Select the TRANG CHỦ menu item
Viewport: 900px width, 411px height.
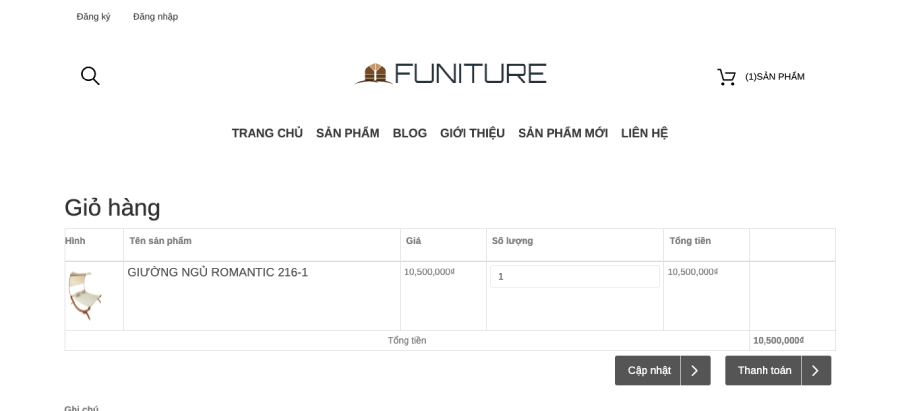pos(267,133)
